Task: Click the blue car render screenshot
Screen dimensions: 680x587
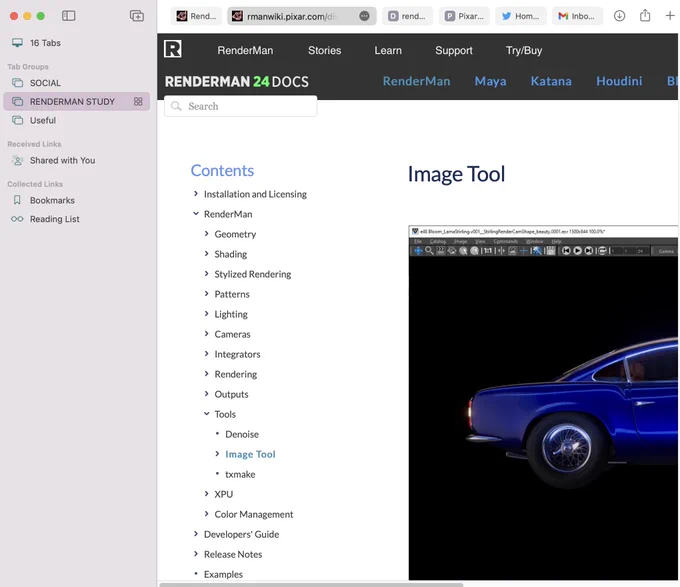Action: pyautogui.click(x=543, y=403)
